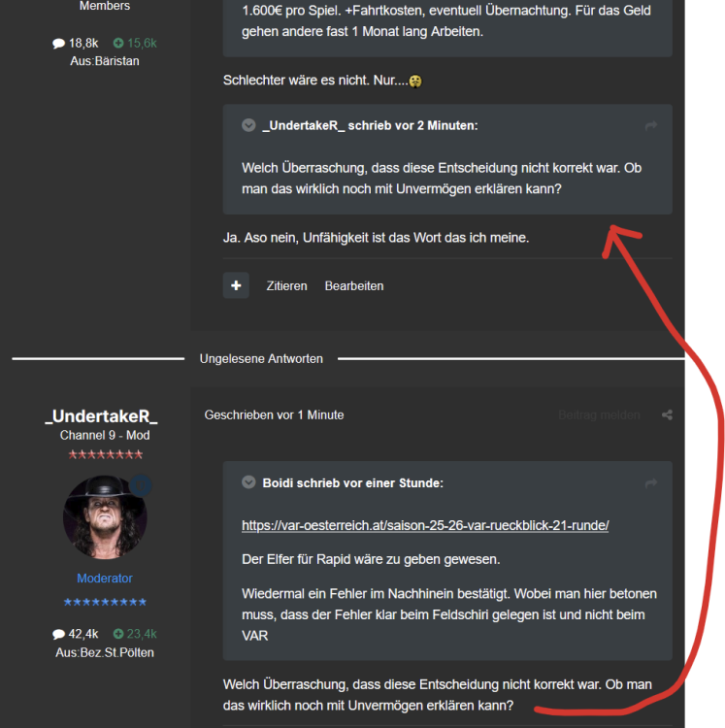The height and width of the screenshot is (728, 725).
Task: Open the var-oesterreich.at rueckblick link
Action: (425, 525)
